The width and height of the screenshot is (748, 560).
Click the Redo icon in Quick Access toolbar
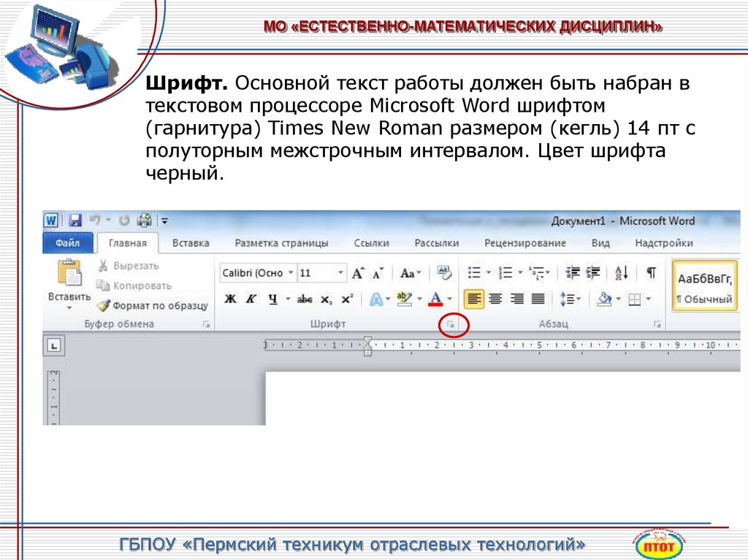click(x=124, y=220)
